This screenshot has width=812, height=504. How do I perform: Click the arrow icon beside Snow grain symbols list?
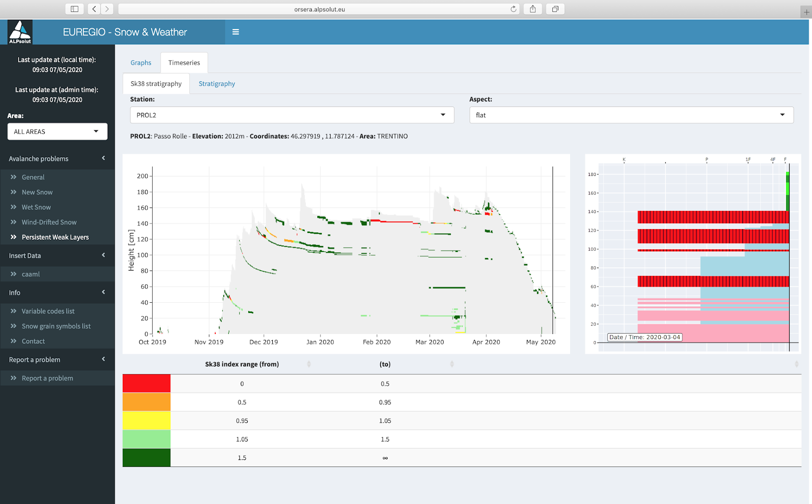click(x=14, y=326)
